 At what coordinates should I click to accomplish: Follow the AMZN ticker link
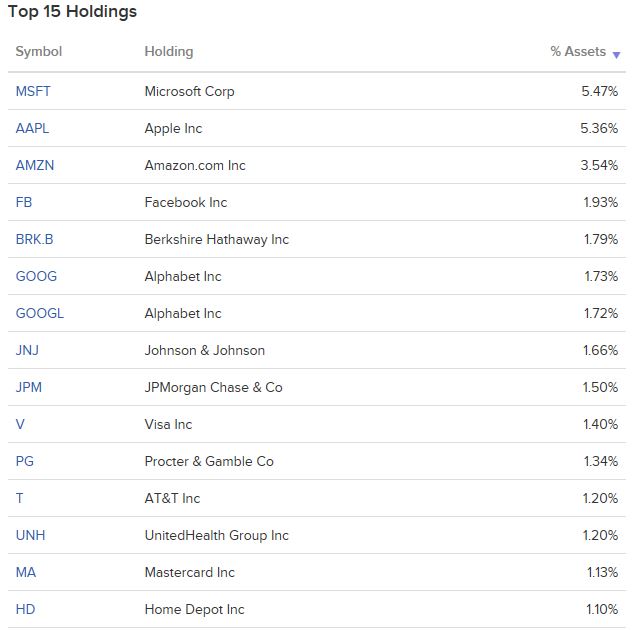[35, 165]
